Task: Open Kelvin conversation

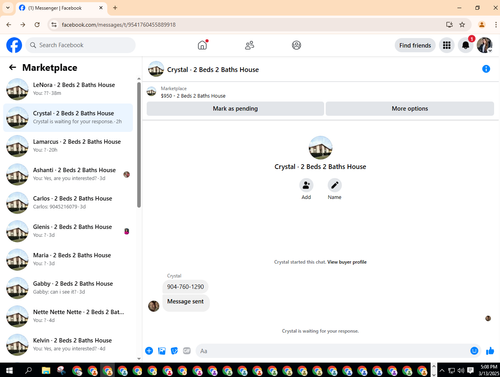Action: click(68, 344)
